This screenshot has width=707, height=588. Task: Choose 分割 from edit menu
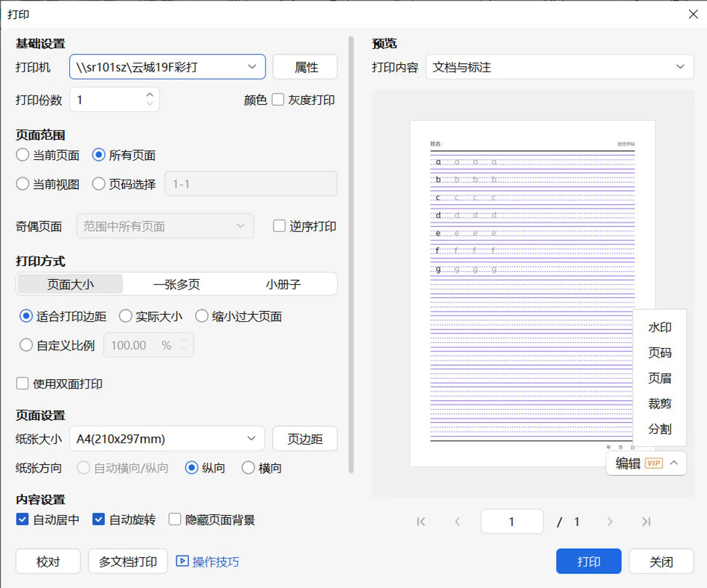click(x=660, y=429)
